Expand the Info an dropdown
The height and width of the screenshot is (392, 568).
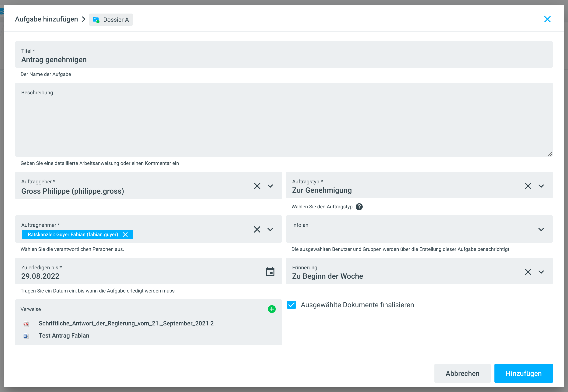coord(541,229)
